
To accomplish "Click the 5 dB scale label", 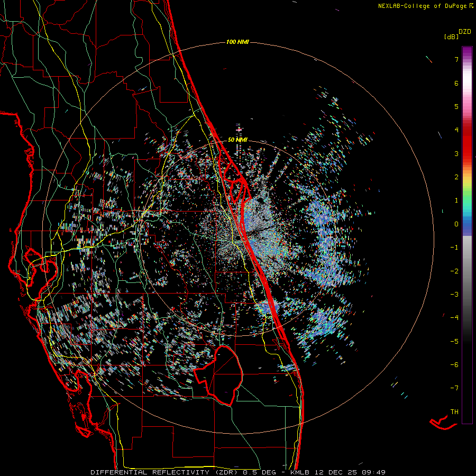I will tap(456, 106).
